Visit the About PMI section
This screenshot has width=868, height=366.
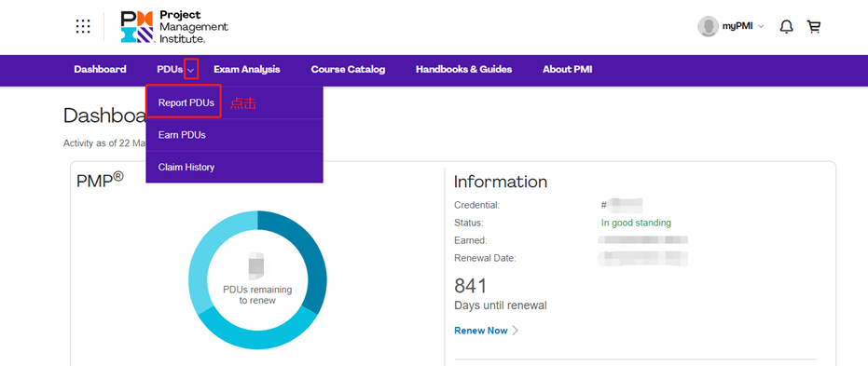tap(568, 70)
